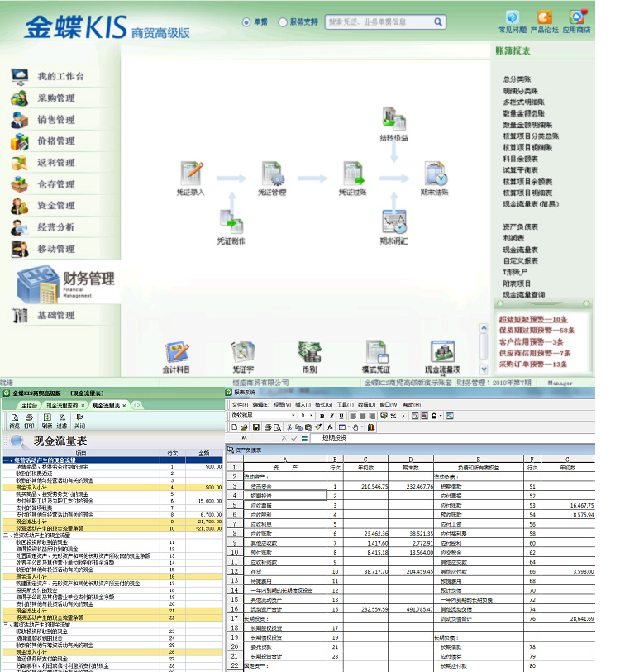Image resolution: width=620 pixels, height=672 pixels.
Task: Click the 常见问题 FAQ icon
Action: (513, 17)
